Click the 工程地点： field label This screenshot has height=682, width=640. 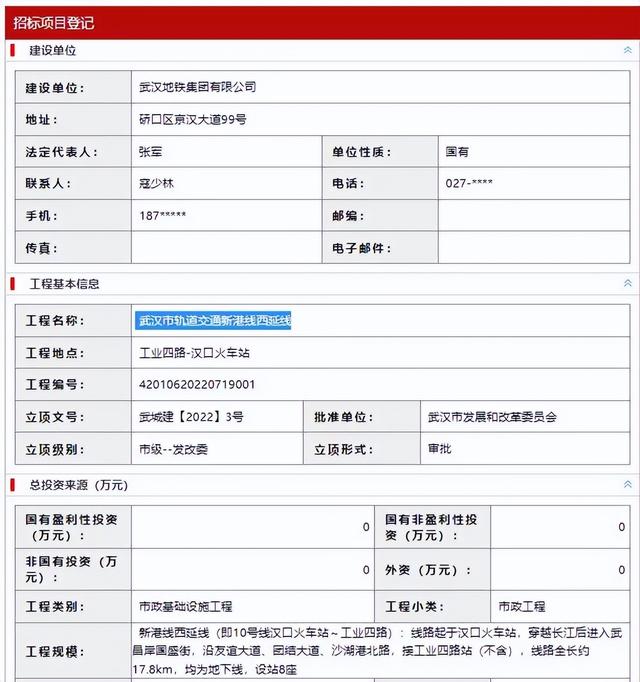[55, 353]
